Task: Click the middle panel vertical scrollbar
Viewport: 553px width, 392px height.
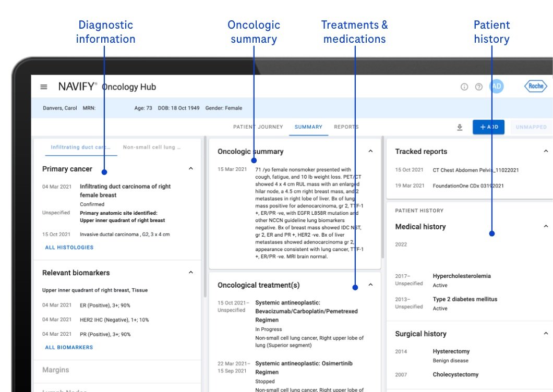Action: pos(382,198)
